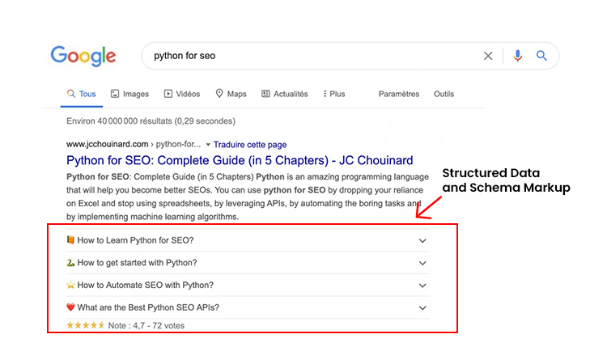Expand "How to get started with Python?"
The image size is (607, 364).
click(x=422, y=263)
